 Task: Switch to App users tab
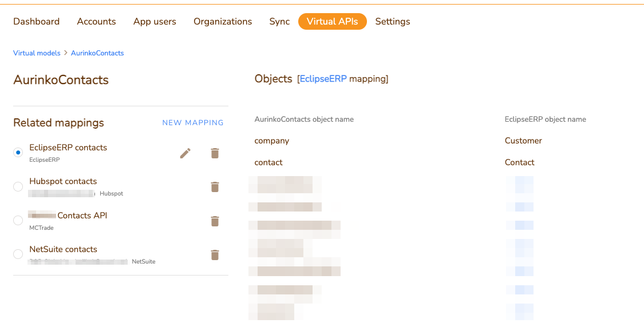pyautogui.click(x=155, y=21)
